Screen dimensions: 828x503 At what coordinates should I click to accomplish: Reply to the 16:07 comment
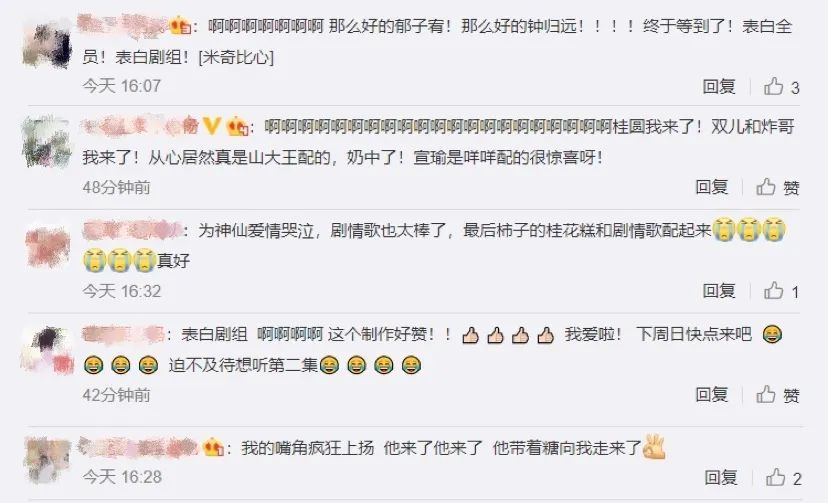pos(719,86)
